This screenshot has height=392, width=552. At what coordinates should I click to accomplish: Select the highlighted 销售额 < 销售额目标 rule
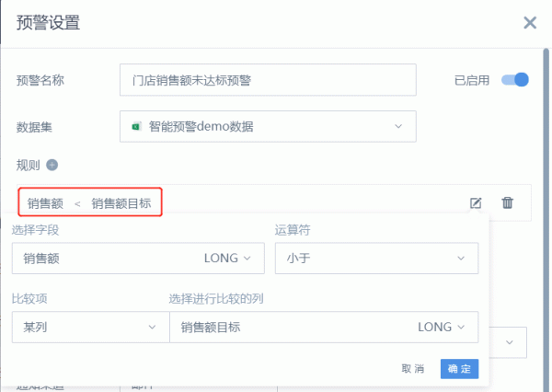(90, 202)
